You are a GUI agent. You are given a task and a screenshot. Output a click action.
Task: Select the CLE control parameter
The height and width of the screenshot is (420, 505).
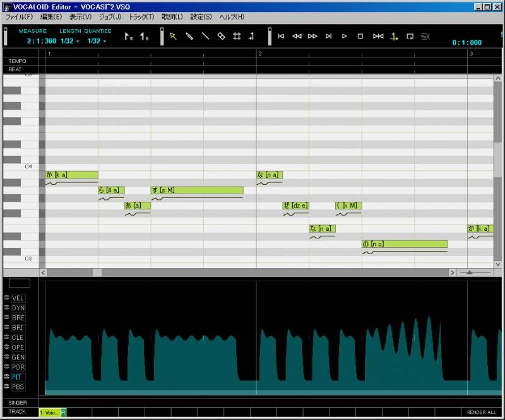18,337
